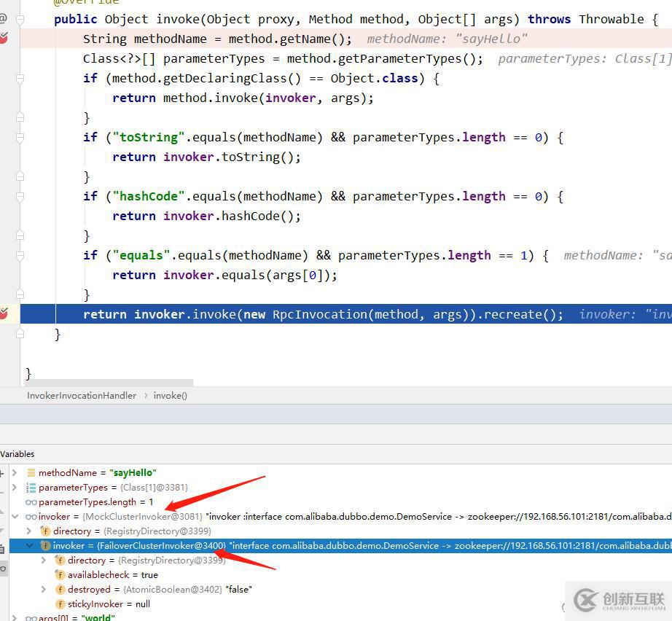Collapse the public Object invoke method fold marker
The image size is (672, 621).
point(20,19)
